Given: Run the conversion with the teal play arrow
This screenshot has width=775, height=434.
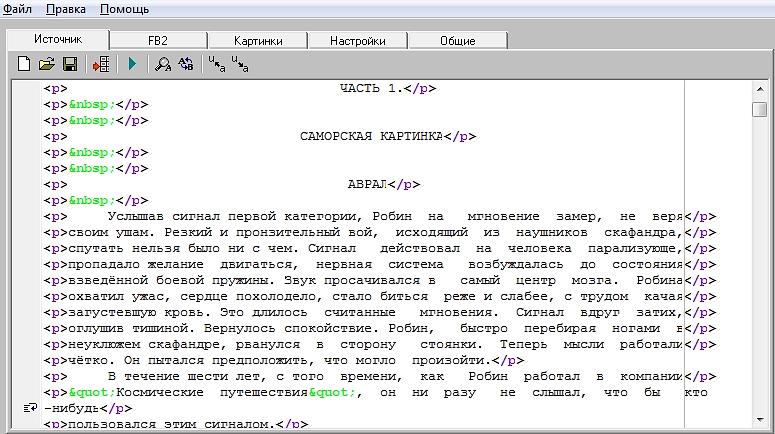Looking at the screenshot, I should (x=132, y=64).
